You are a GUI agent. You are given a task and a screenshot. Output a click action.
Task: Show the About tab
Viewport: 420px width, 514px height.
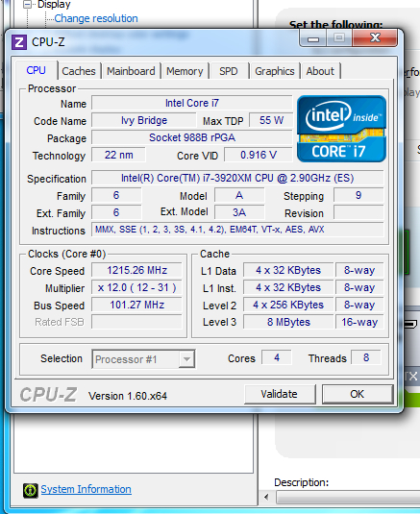click(x=320, y=71)
